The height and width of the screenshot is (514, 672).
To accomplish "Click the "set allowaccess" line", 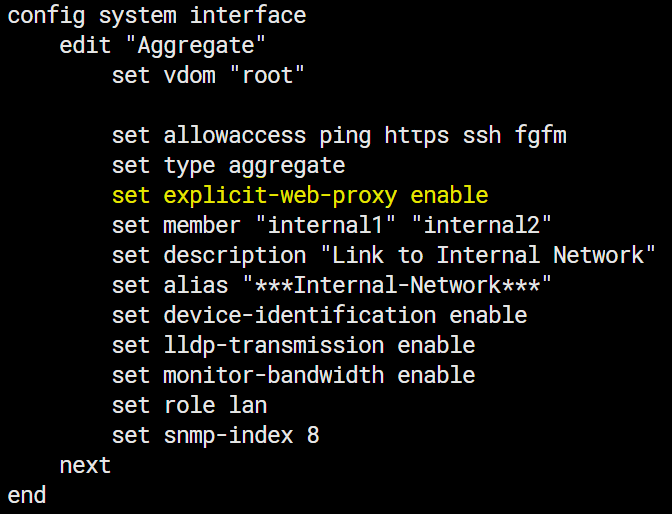I will click(x=340, y=135).
